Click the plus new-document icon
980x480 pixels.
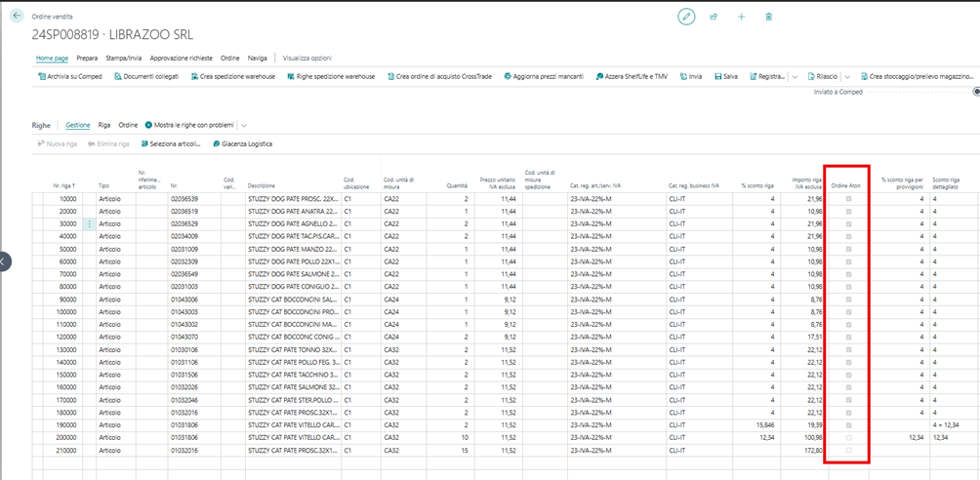coord(741,17)
